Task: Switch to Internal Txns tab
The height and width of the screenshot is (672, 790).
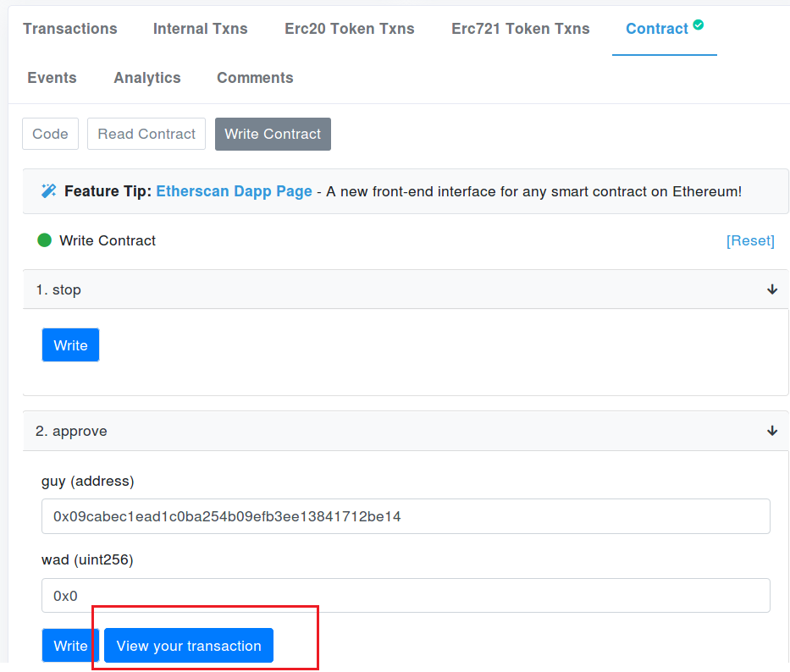Action: (x=201, y=29)
